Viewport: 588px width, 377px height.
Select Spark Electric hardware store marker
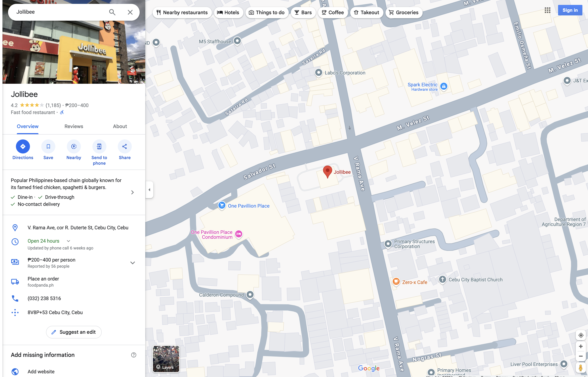444,86
